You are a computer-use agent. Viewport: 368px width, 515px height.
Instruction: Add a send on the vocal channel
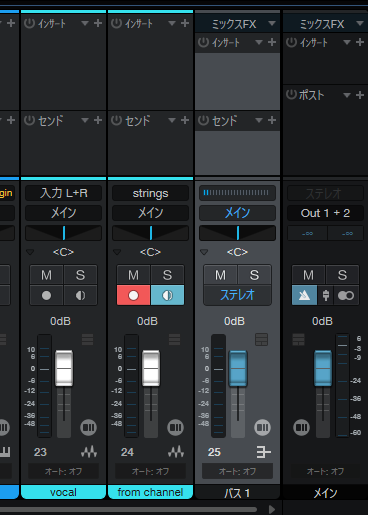(x=98, y=120)
